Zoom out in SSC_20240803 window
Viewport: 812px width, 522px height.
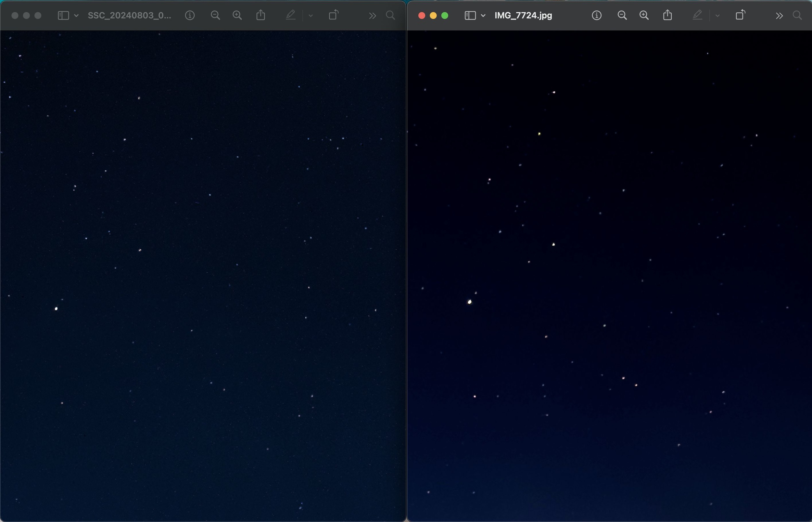point(215,15)
